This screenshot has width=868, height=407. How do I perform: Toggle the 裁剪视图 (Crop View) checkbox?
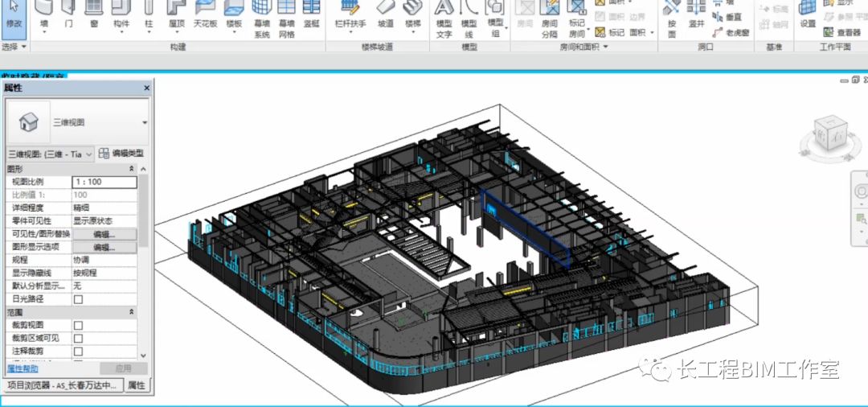click(78, 326)
